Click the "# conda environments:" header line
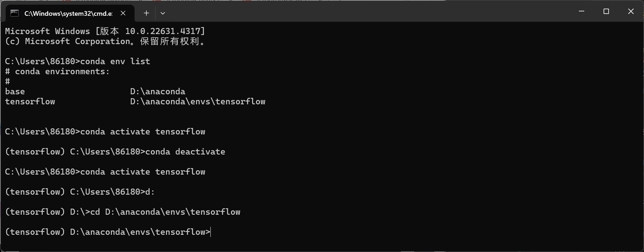644x252 pixels. (57, 71)
